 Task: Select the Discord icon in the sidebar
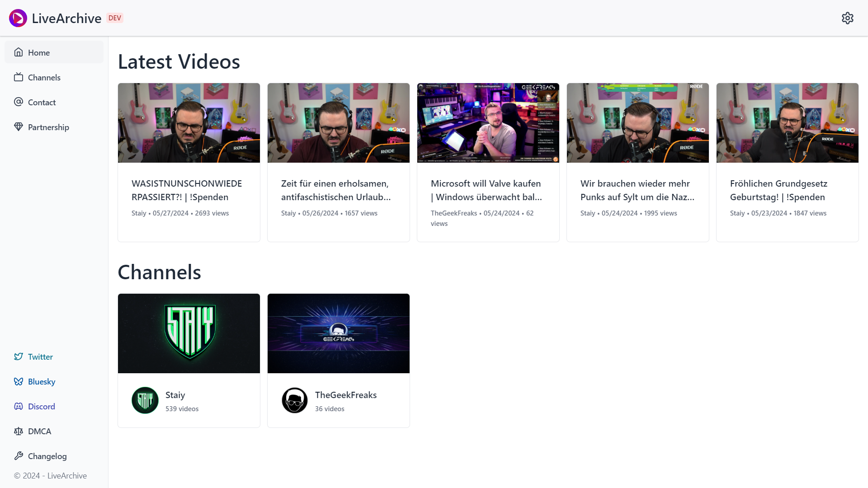19,406
